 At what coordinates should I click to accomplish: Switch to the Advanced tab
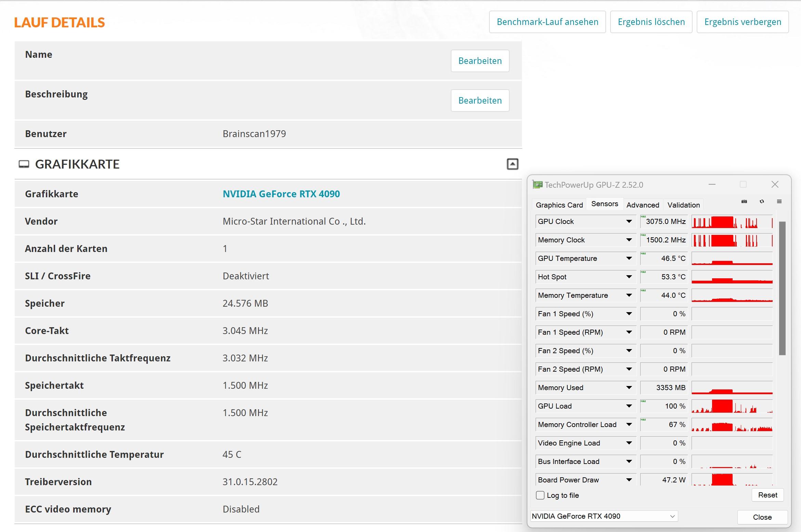point(643,205)
